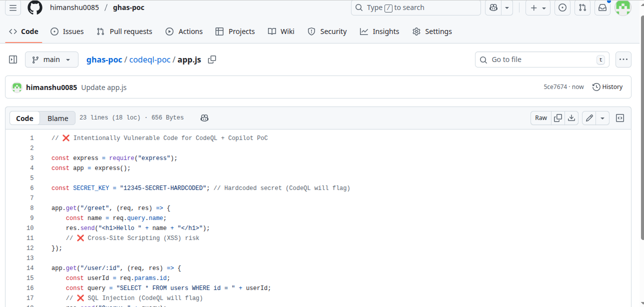The height and width of the screenshot is (307, 644).
Task: Open the Copilot icon in the header
Action: [x=493, y=7]
